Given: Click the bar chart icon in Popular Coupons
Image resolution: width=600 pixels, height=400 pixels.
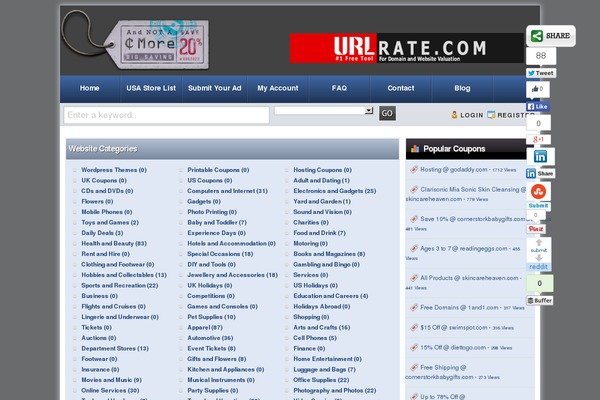Looking at the screenshot, I should pyautogui.click(x=415, y=149).
